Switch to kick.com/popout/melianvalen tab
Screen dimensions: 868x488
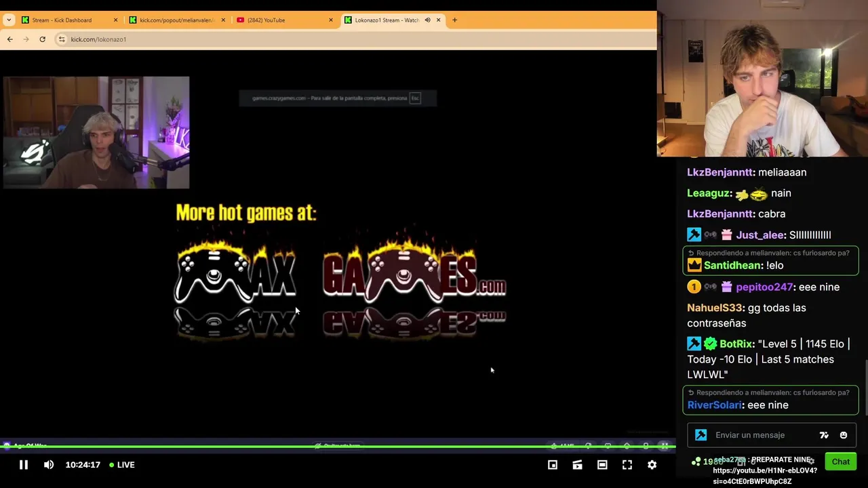click(176, 20)
